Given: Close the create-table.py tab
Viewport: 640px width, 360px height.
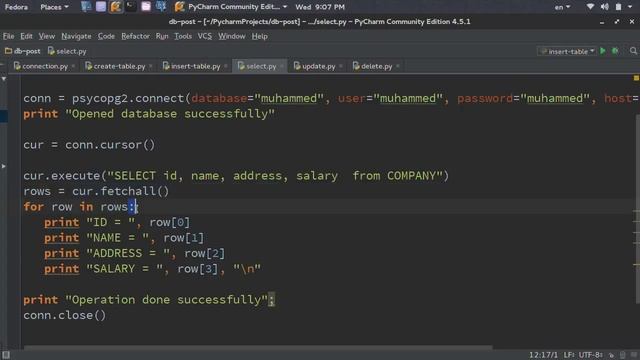Looking at the screenshot, I should pos(151,66).
